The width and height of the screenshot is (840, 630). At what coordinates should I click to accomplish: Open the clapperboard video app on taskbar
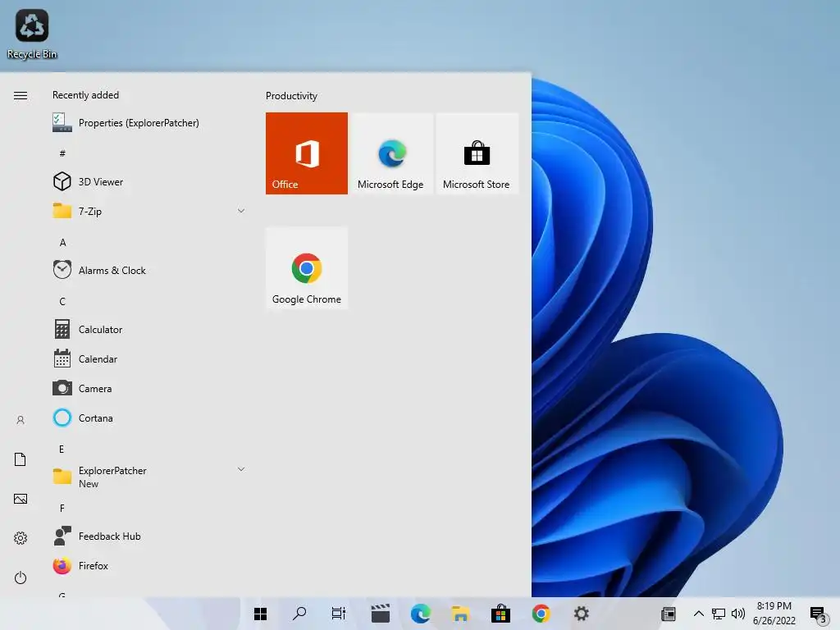(x=381, y=614)
